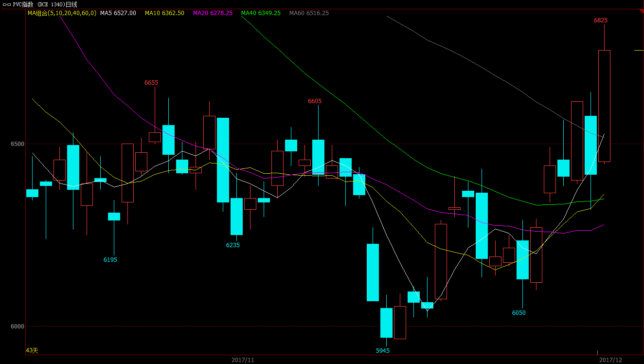Click the 6235 low price label

click(233, 245)
